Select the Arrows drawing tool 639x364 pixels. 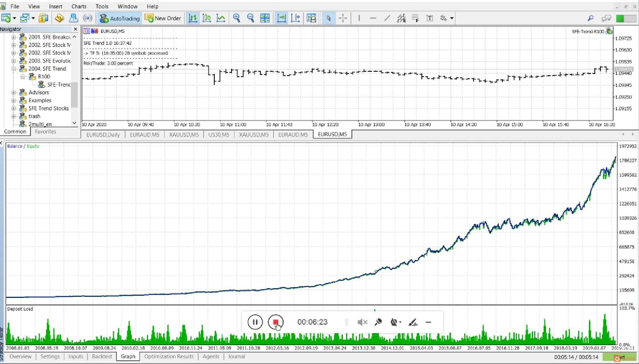[x=444, y=18]
